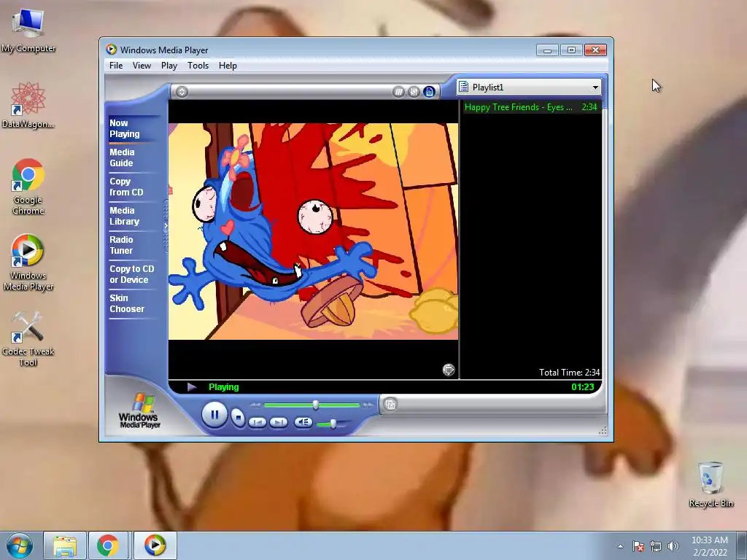Open the Media Library tab
Screen dimensions: 747x560
click(x=133, y=216)
